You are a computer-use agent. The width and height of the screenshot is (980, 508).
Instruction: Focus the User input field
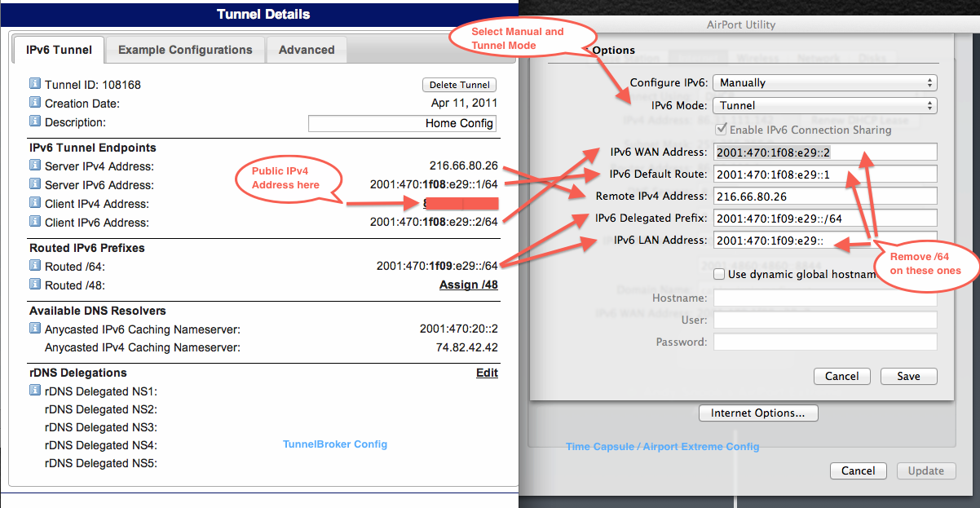tap(825, 320)
